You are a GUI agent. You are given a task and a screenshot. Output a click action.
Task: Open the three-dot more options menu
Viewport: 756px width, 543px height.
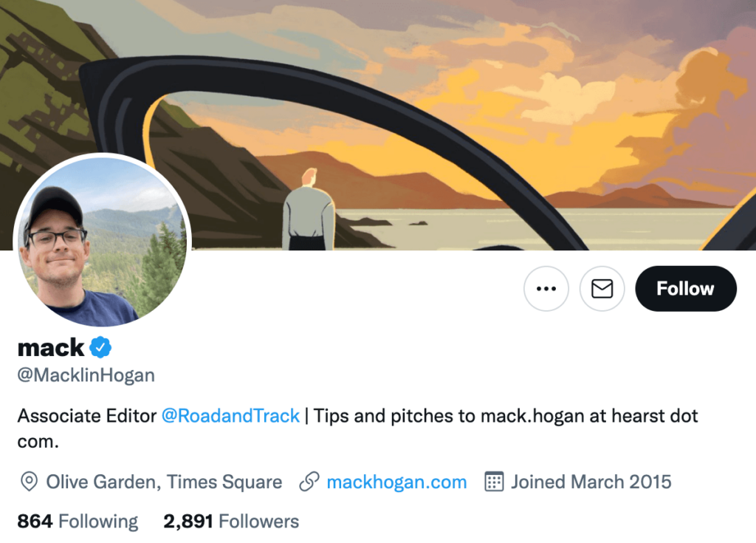546,288
